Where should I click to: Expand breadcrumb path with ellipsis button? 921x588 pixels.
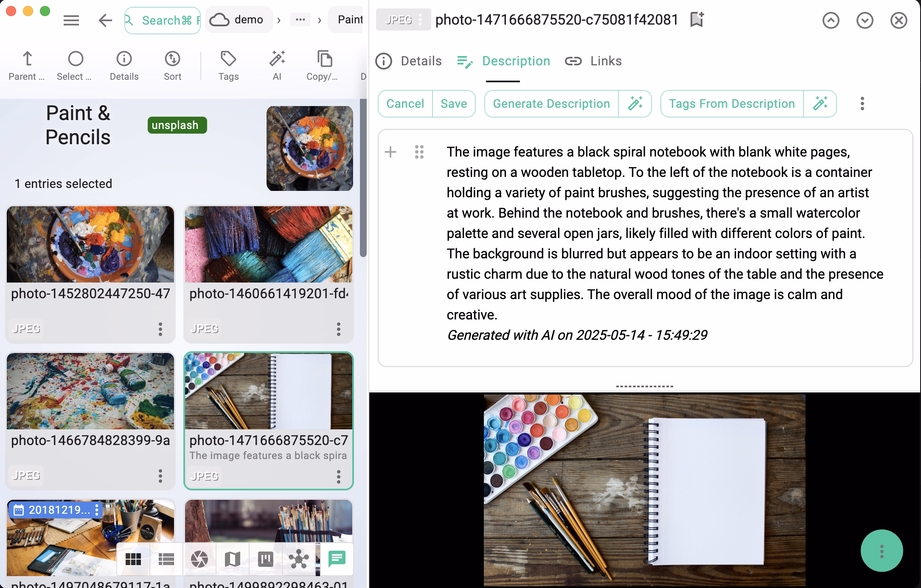301,20
